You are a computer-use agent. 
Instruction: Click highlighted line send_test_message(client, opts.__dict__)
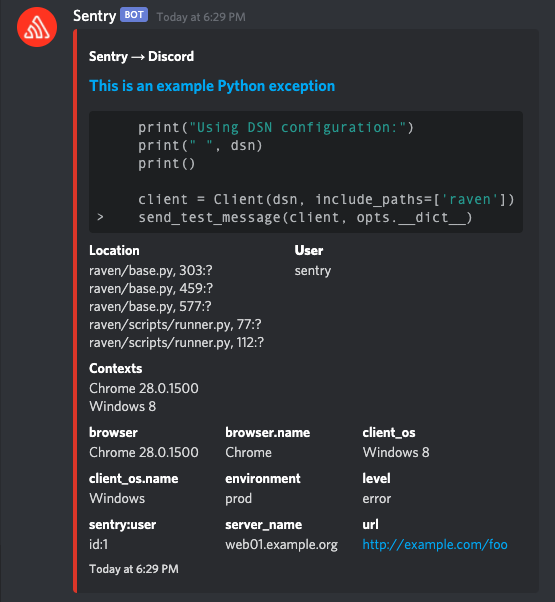305,218
